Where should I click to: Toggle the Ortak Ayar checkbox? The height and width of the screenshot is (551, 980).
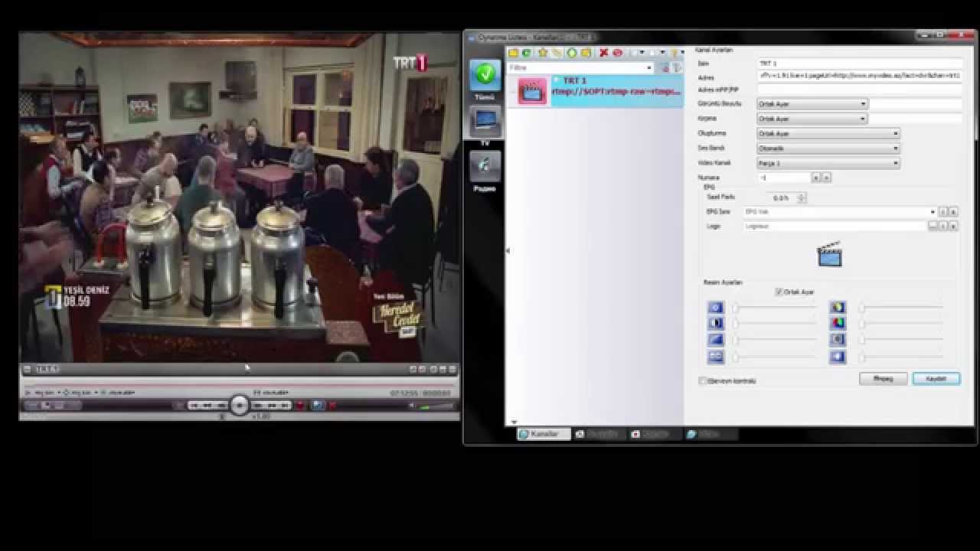pos(779,292)
